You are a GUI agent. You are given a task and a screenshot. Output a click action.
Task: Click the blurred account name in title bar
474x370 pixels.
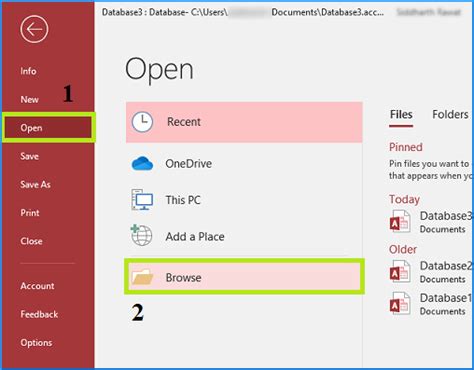pos(429,12)
